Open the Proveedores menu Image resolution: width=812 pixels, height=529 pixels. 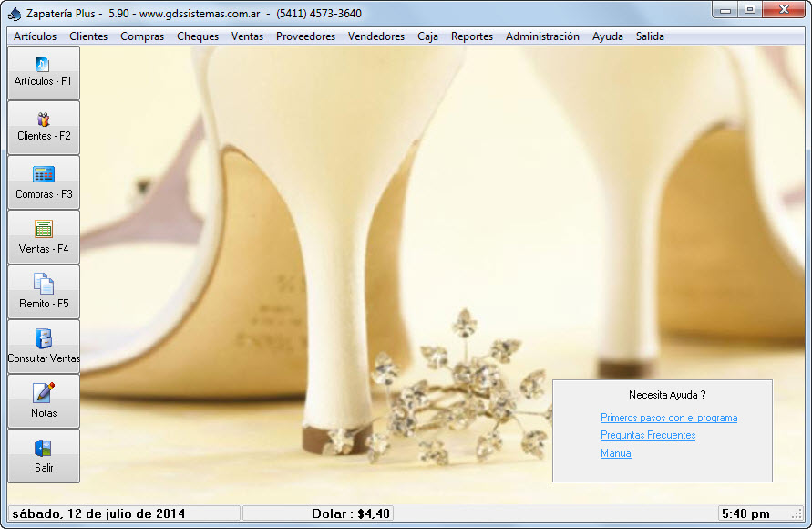(305, 36)
